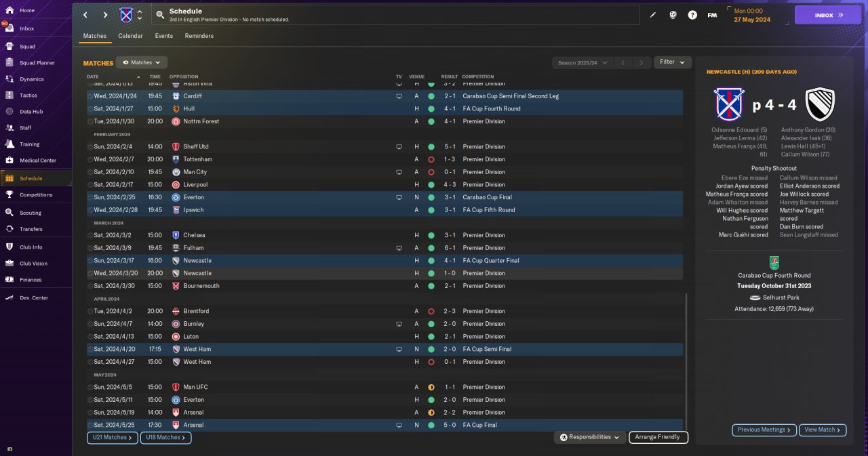
Task: Select the Fulham 6 - 1 match row
Action: click(x=384, y=248)
